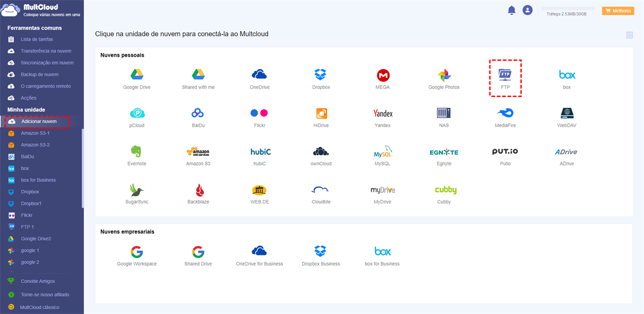
Task: Add OneDrive personal cloud
Action: pos(259,78)
